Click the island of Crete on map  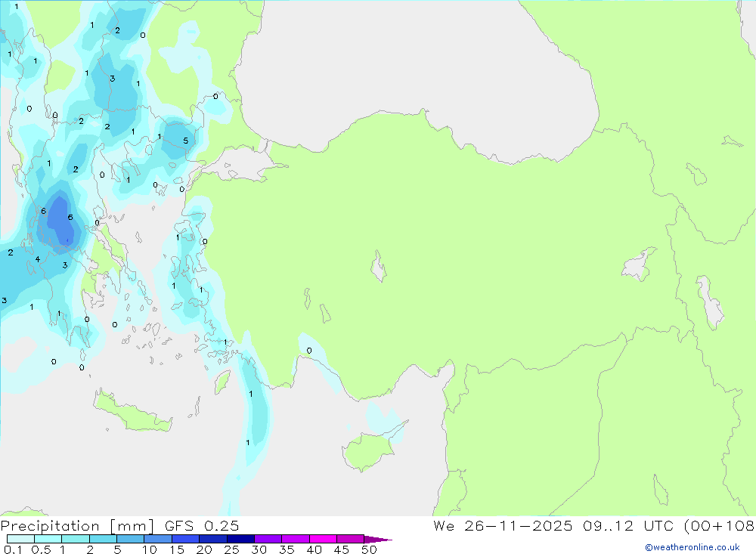[132, 413]
